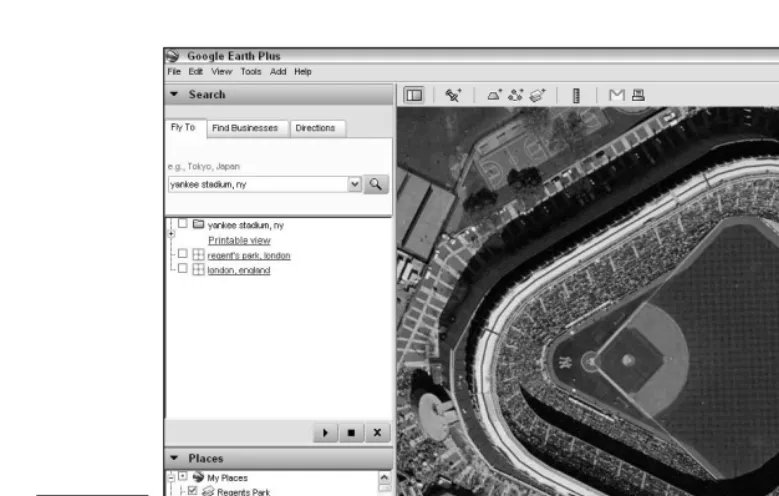The height and width of the screenshot is (496, 779).
Task: Select the Add Polygon toolbar icon
Action: click(x=494, y=95)
